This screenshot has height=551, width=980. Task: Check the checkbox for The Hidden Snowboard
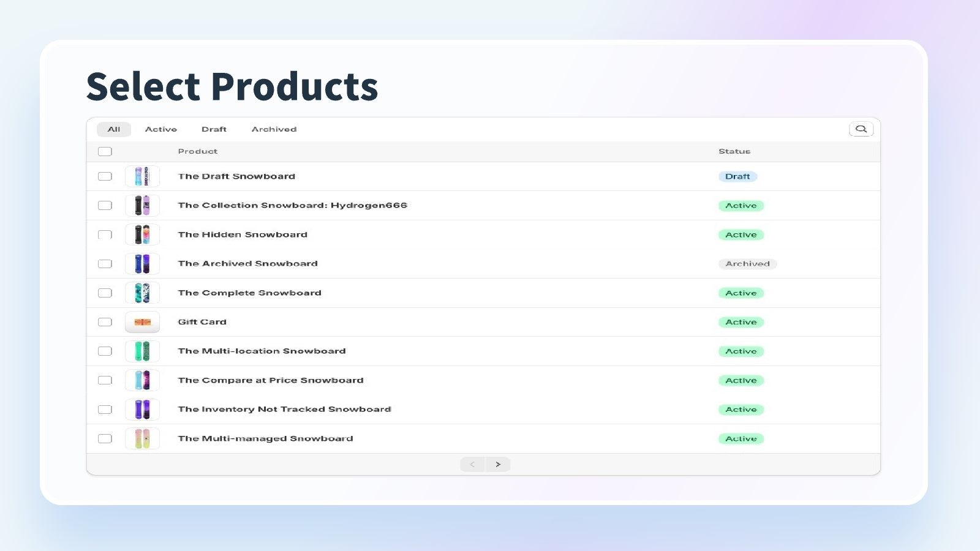(x=105, y=234)
